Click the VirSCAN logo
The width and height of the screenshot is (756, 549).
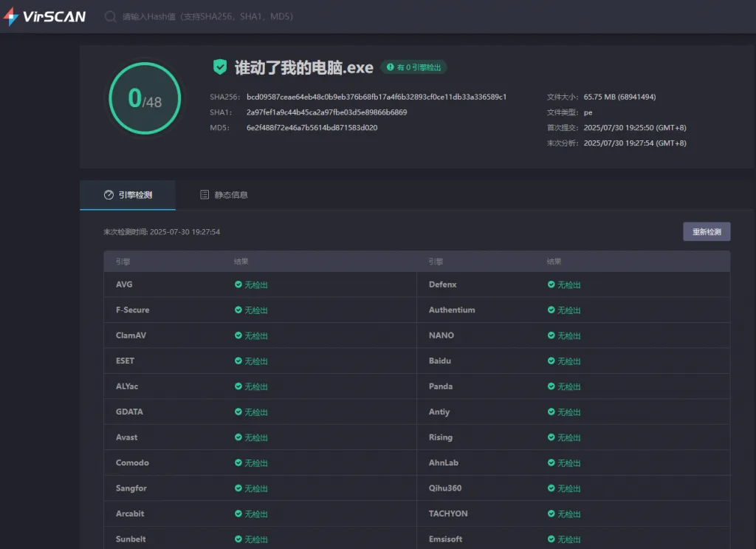point(44,16)
